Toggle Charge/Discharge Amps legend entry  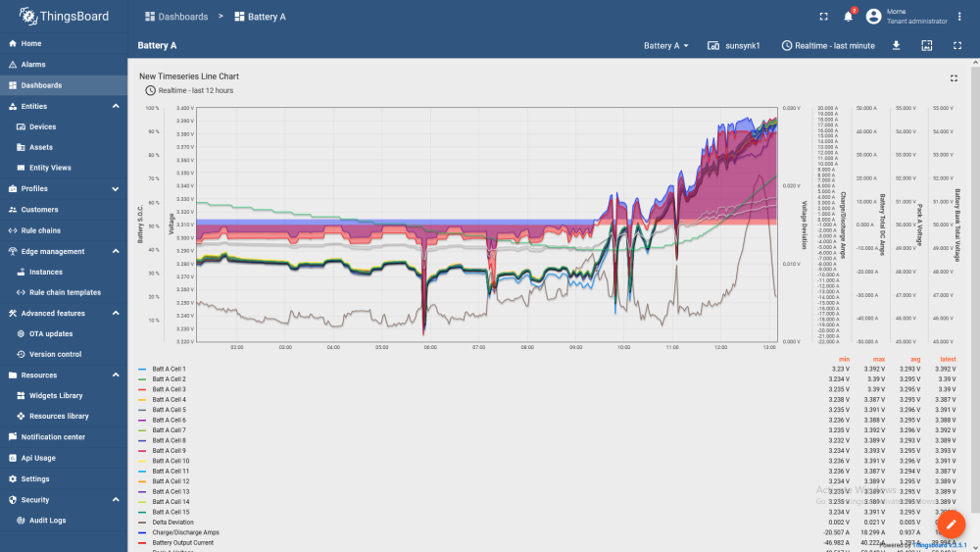[185, 532]
